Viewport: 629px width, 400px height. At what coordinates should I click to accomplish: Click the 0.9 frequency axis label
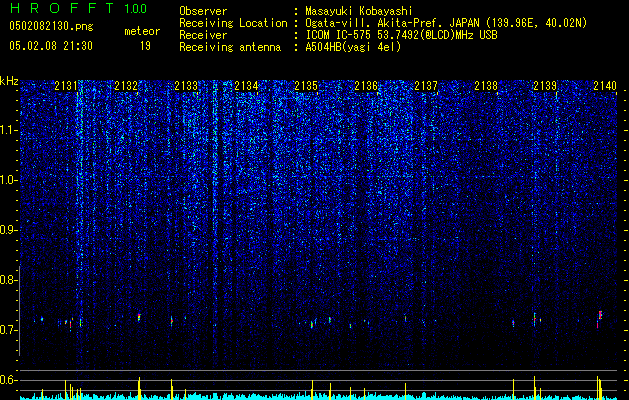pos(8,230)
